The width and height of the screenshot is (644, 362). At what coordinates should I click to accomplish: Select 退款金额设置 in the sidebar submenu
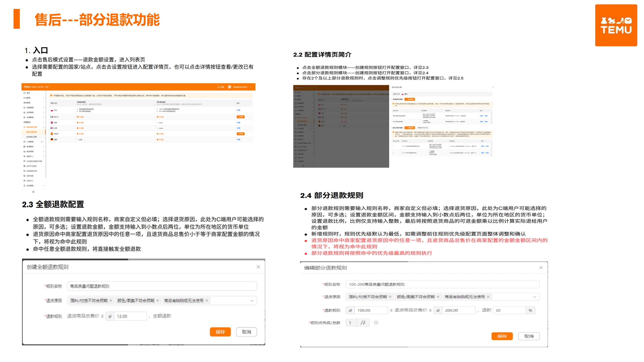(x=31, y=132)
